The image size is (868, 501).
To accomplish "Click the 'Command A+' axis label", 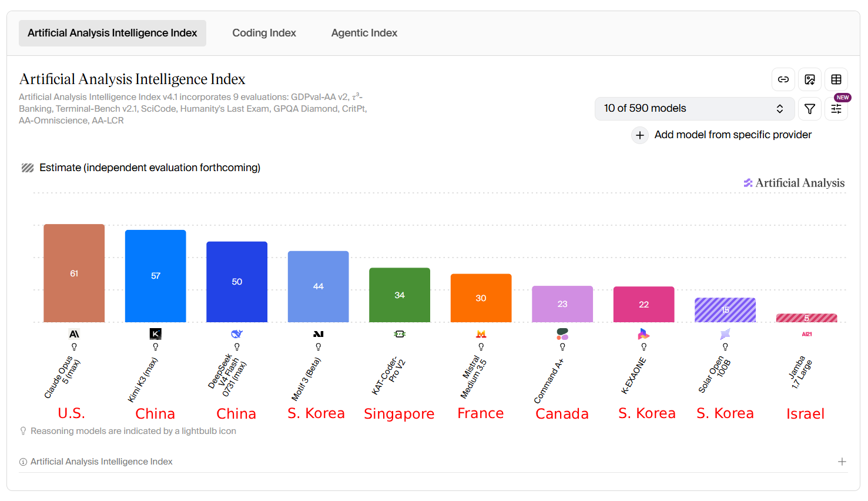I will coord(548,381).
